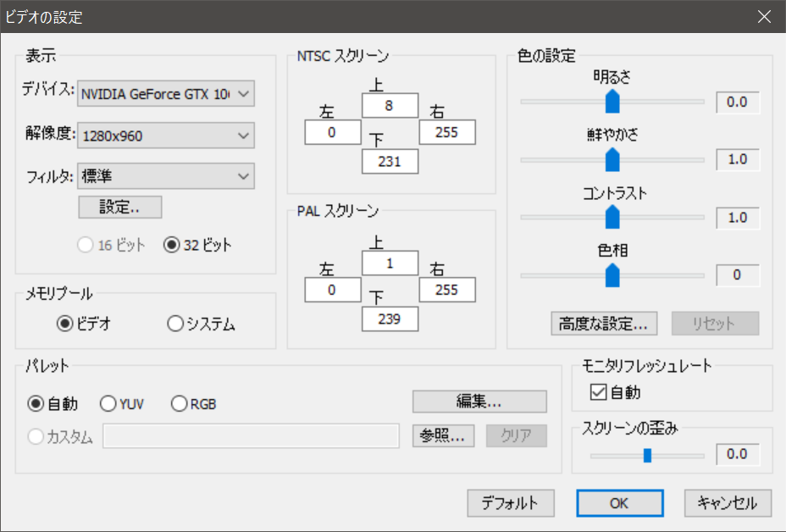Open the フィルタ 標準 dropdown

243,175
